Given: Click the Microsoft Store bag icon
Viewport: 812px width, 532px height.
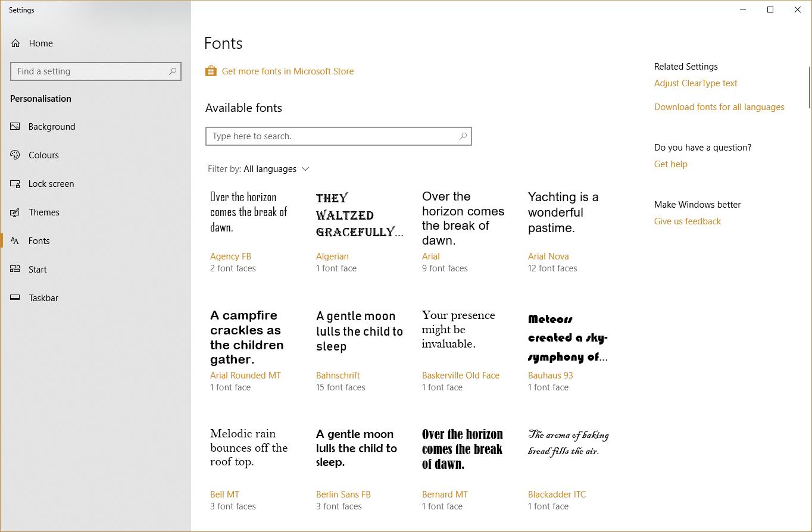Looking at the screenshot, I should click(x=211, y=71).
